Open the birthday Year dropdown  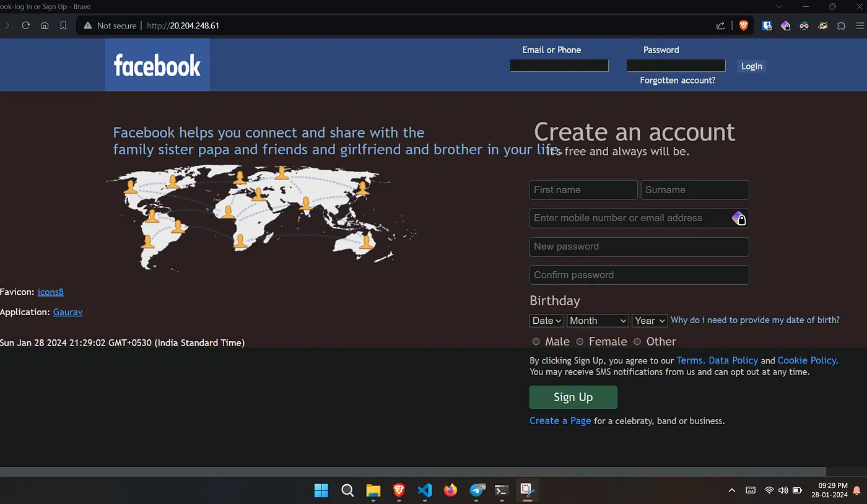(650, 321)
